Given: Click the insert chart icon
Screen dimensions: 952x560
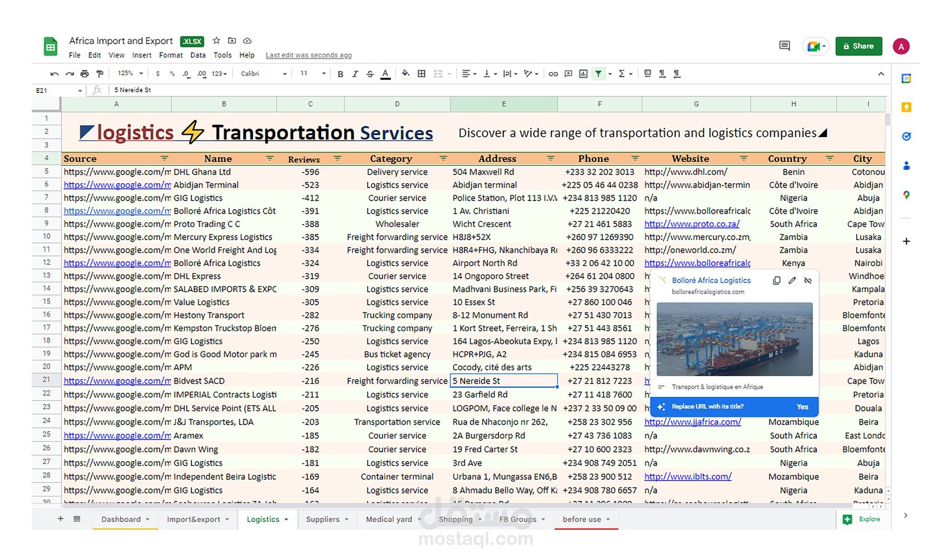Looking at the screenshot, I should pyautogui.click(x=583, y=73).
